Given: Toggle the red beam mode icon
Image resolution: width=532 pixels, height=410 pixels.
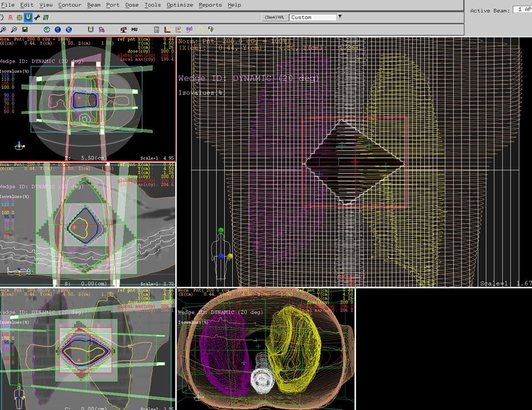Looking at the screenshot, I should [10, 17].
